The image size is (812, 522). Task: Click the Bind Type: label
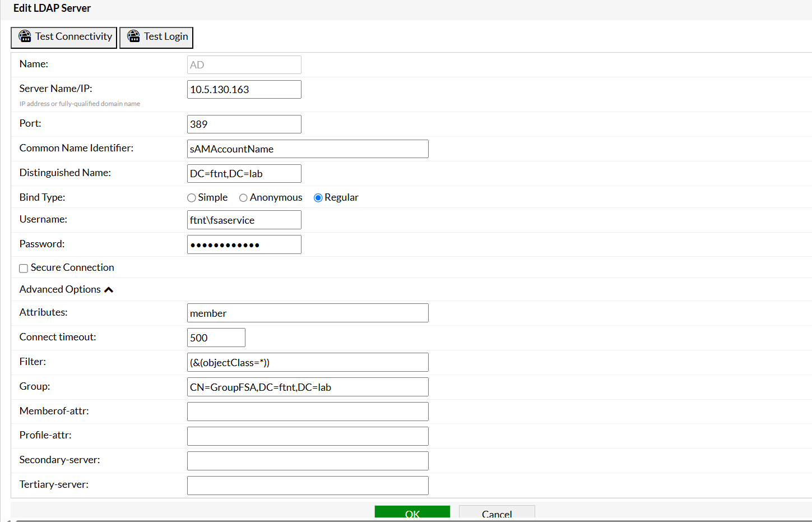(x=42, y=197)
